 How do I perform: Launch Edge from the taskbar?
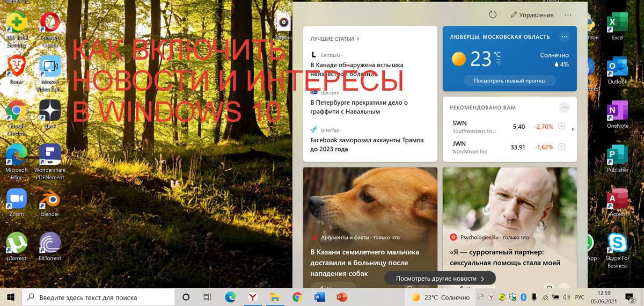click(230, 297)
